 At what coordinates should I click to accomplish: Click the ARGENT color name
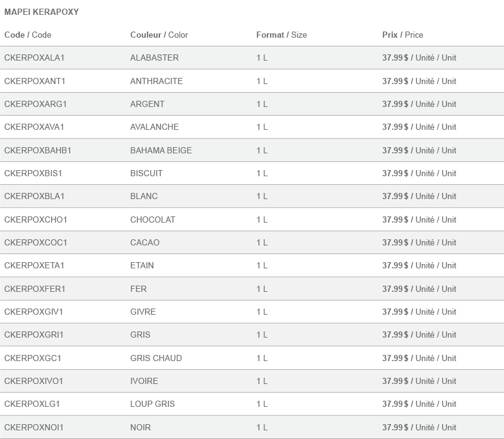(x=147, y=104)
